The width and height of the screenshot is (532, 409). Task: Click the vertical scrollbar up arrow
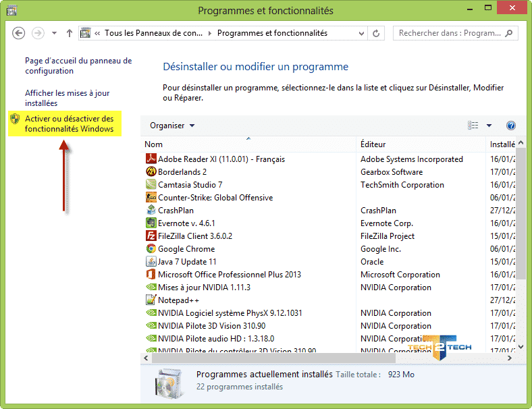point(521,143)
